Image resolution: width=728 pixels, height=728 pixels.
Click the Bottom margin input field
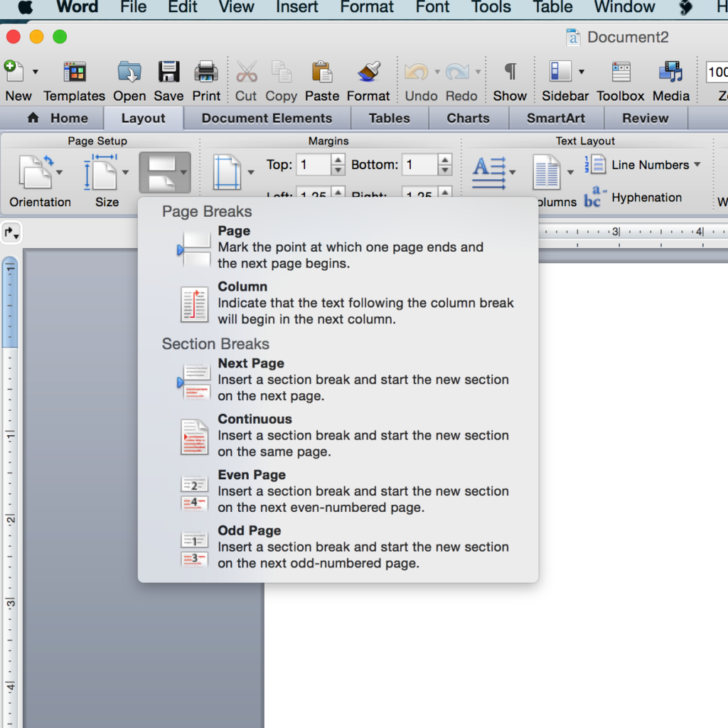click(419, 165)
